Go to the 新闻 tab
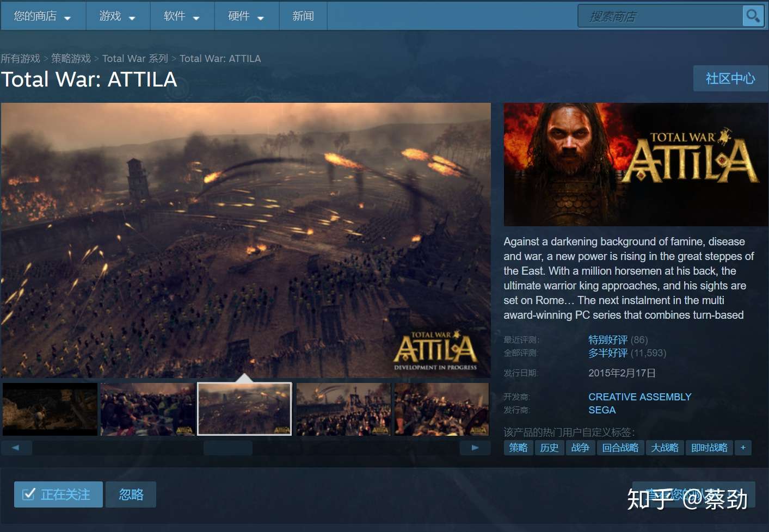This screenshot has width=769, height=532. tap(303, 16)
